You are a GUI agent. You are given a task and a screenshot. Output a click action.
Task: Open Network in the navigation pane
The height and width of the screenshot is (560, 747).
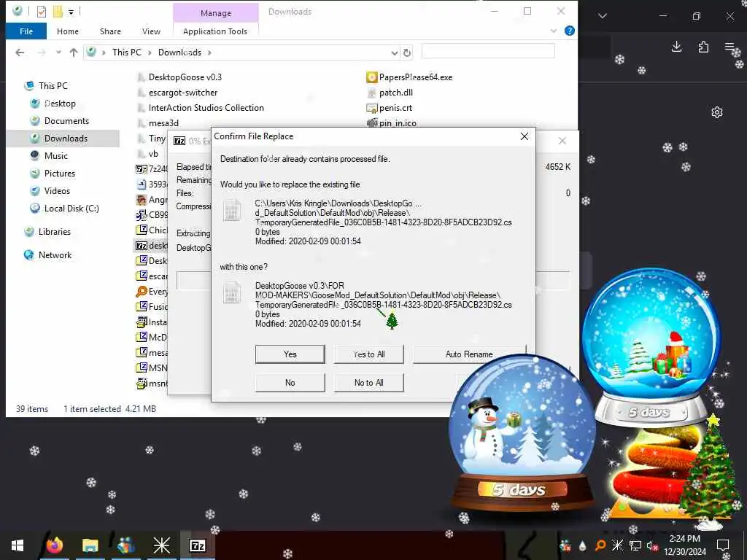55,255
